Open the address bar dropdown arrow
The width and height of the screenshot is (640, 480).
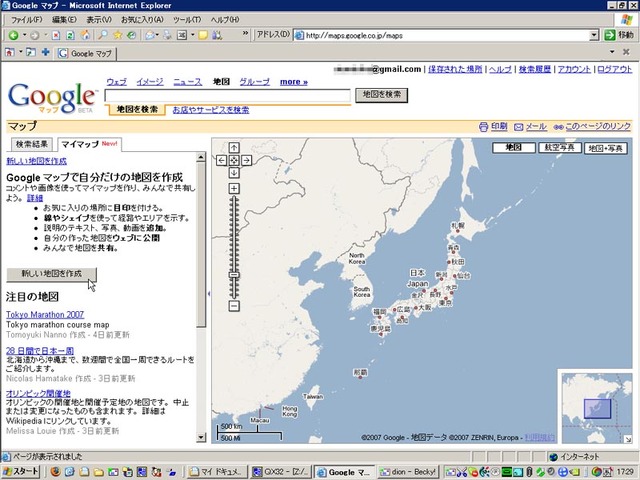[594, 36]
